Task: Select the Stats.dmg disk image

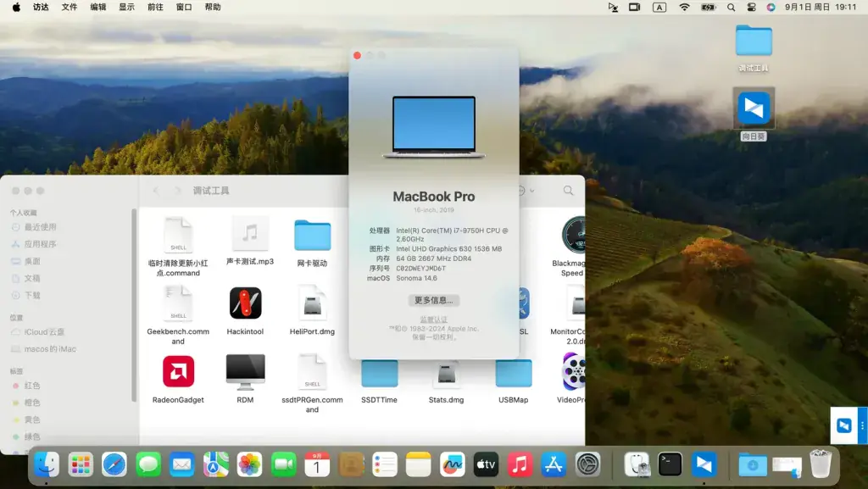Action: pos(446,374)
